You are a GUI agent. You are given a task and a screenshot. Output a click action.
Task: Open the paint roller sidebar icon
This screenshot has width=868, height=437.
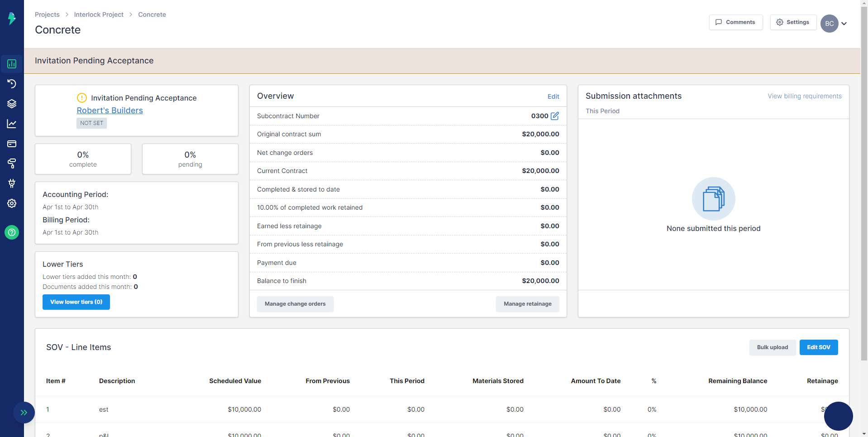coord(12,163)
